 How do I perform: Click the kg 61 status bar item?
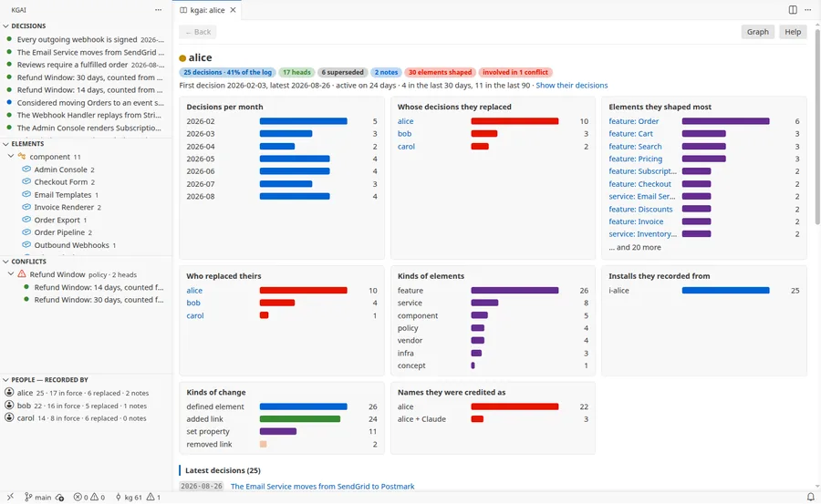(129, 498)
